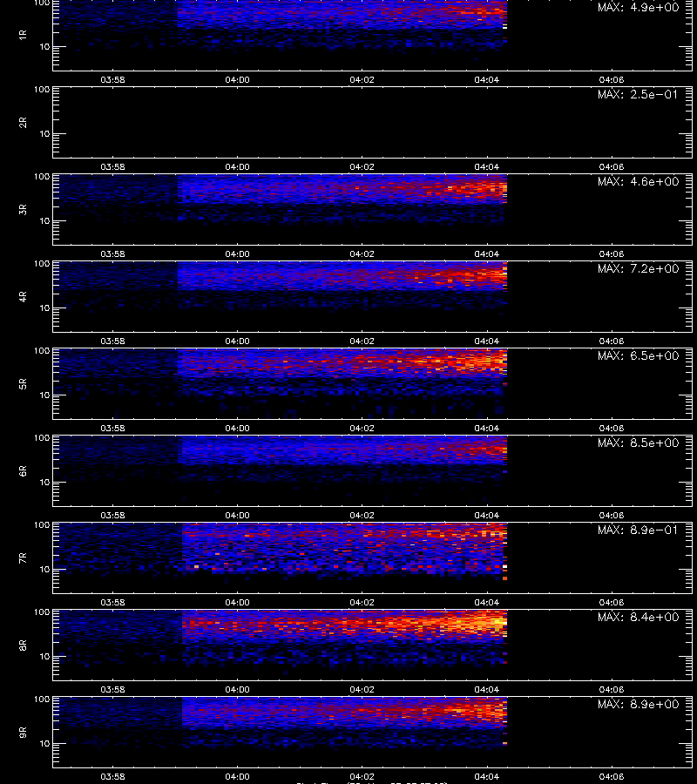Select the 'MAX: 8.4e+00' readout

638,617
